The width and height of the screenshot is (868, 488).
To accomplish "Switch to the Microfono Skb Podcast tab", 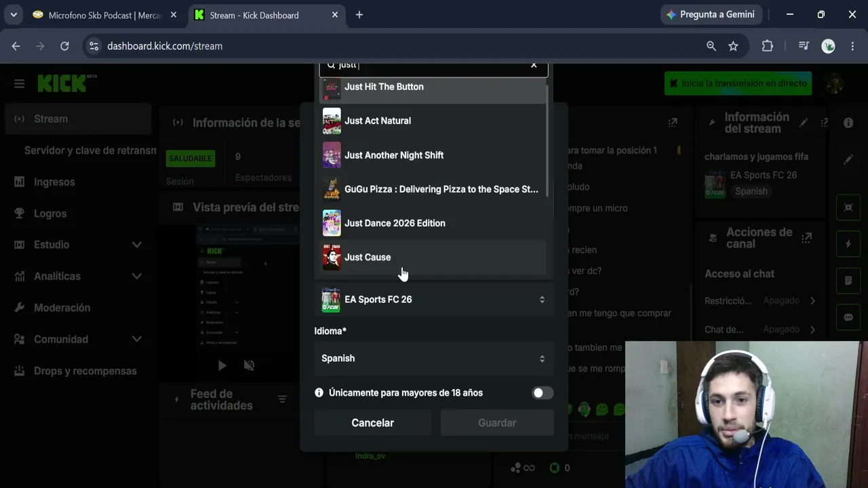I will (104, 15).
